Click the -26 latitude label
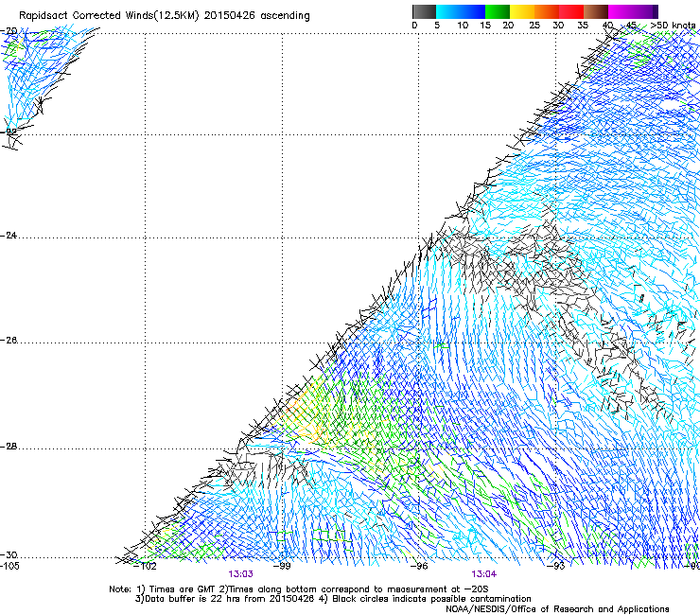This screenshot has width=700, height=615. (9, 341)
